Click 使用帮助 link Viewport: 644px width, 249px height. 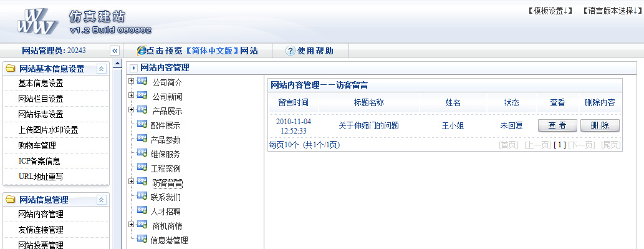(x=315, y=51)
